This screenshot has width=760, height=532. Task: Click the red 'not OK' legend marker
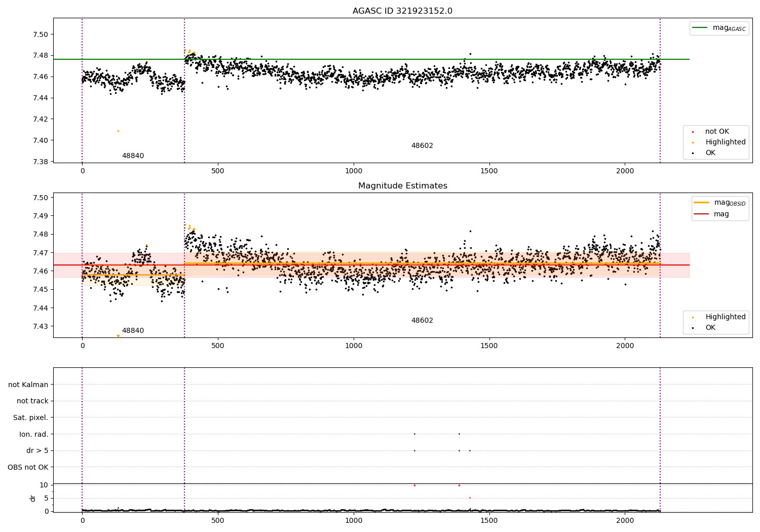tap(693, 132)
